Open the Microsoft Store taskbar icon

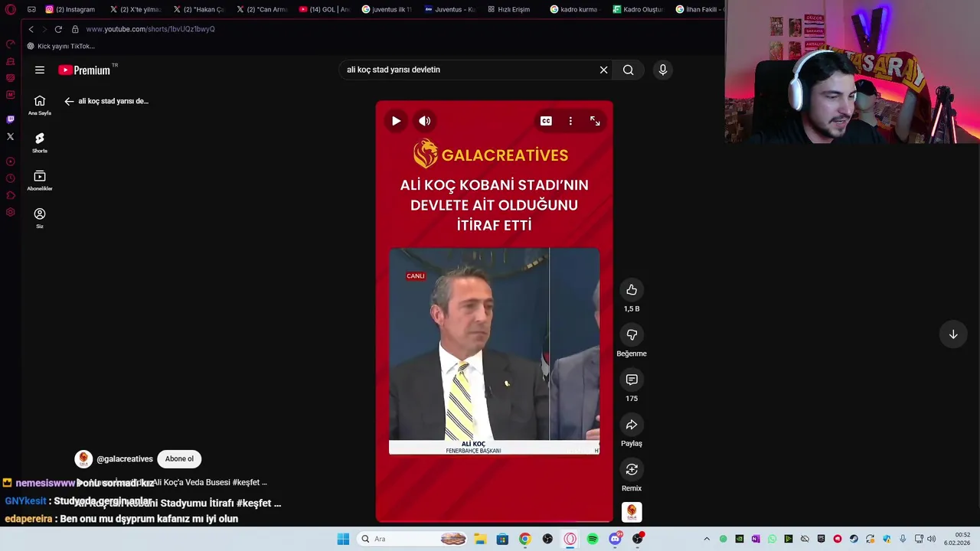click(502, 539)
